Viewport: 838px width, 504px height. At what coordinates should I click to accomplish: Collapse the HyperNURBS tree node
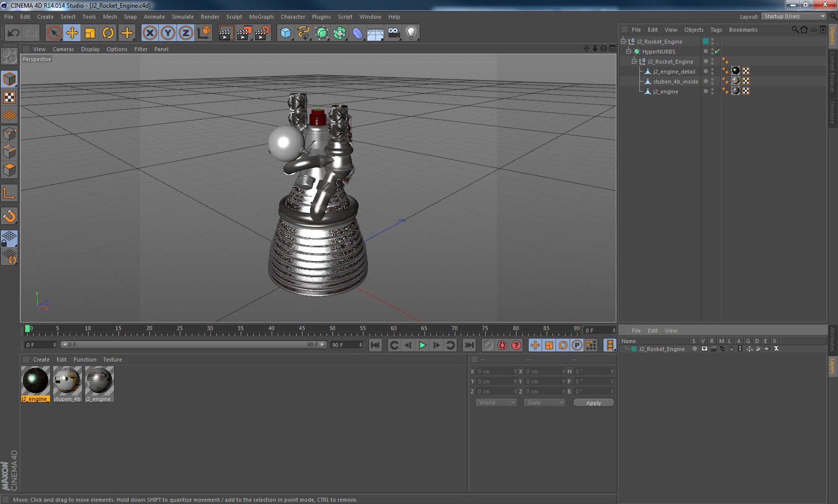click(628, 51)
